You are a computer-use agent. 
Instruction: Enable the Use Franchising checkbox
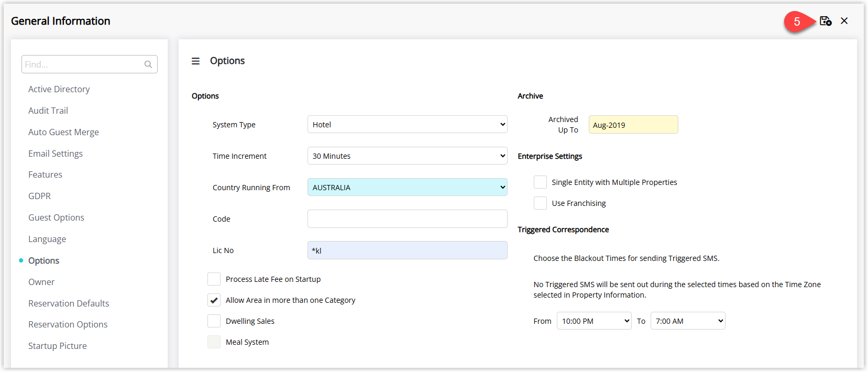pos(540,203)
